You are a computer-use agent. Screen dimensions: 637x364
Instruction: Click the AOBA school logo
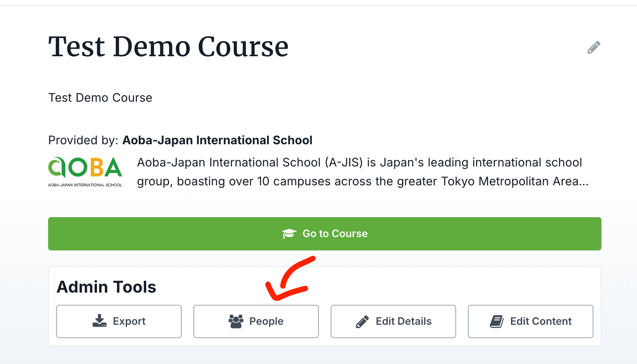pos(85,168)
